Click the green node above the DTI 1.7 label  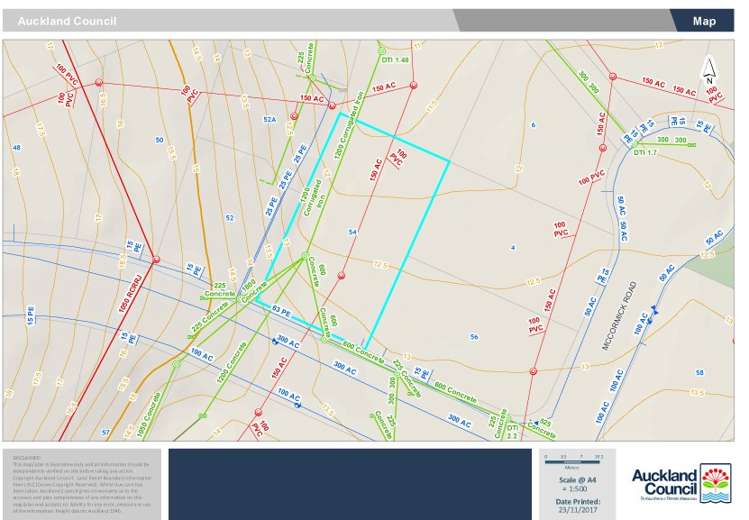638,141
